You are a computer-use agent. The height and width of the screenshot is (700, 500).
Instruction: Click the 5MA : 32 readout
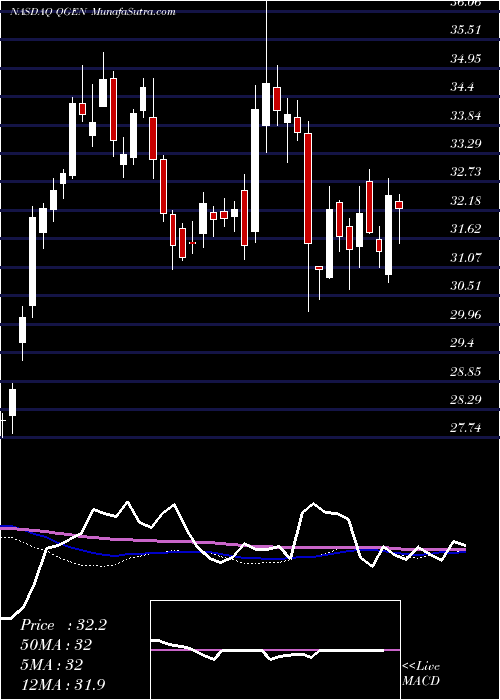click(51, 664)
